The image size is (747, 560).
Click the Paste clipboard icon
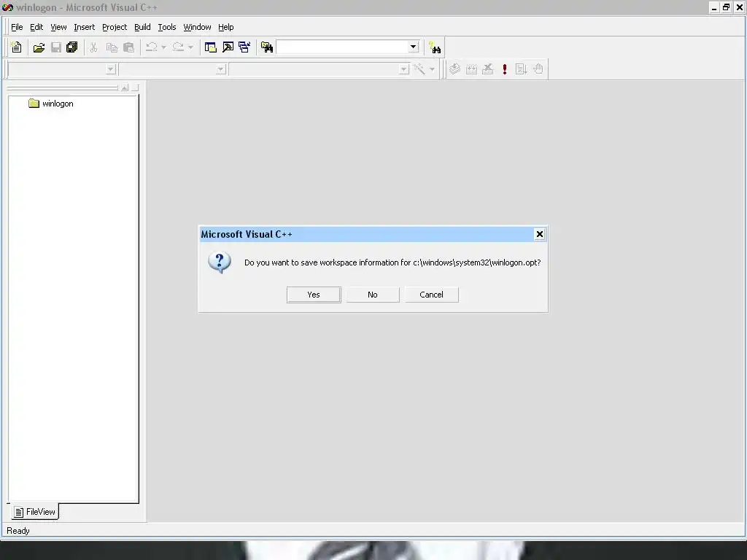click(x=128, y=47)
